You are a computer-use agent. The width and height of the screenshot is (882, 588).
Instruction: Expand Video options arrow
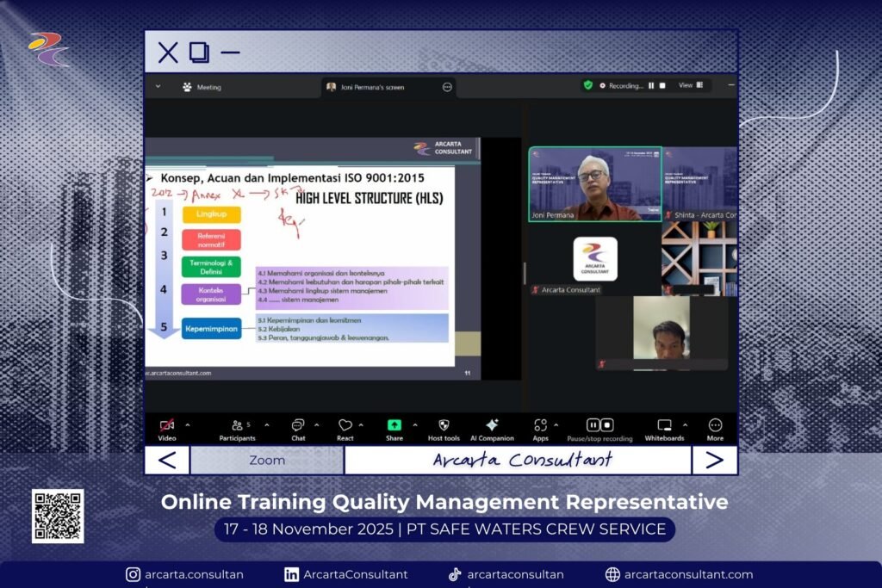coord(188,424)
